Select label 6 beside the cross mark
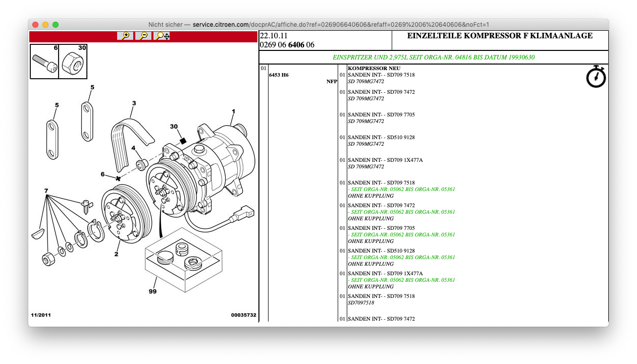Viewport: 637px width, 364px height. click(x=102, y=174)
